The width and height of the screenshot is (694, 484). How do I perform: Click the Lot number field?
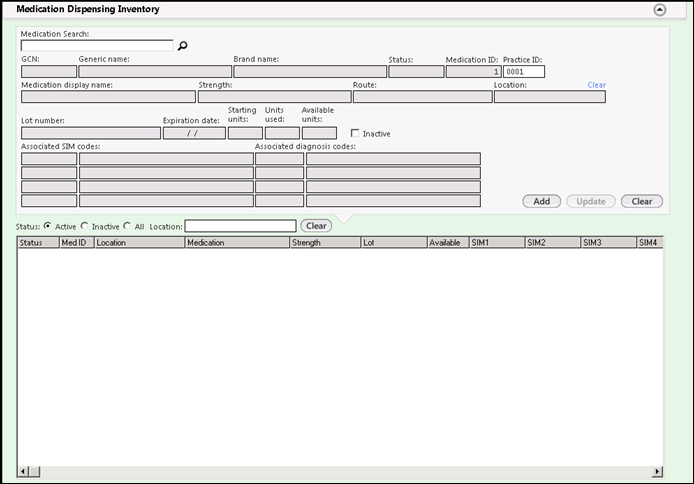91,133
